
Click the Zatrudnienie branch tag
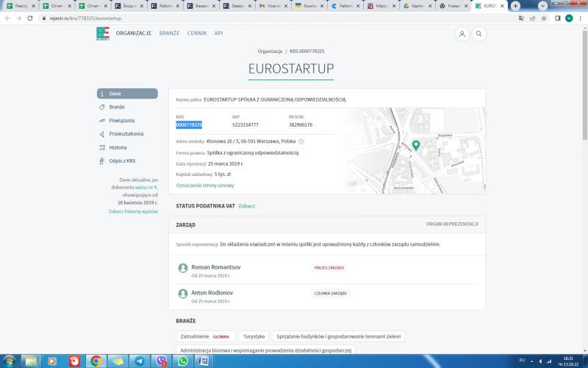[206, 336]
